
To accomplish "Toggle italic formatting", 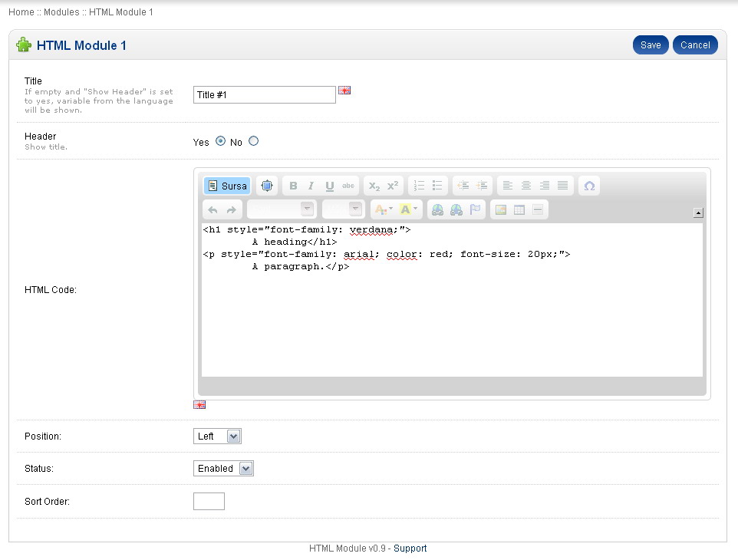I will (311, 186).
